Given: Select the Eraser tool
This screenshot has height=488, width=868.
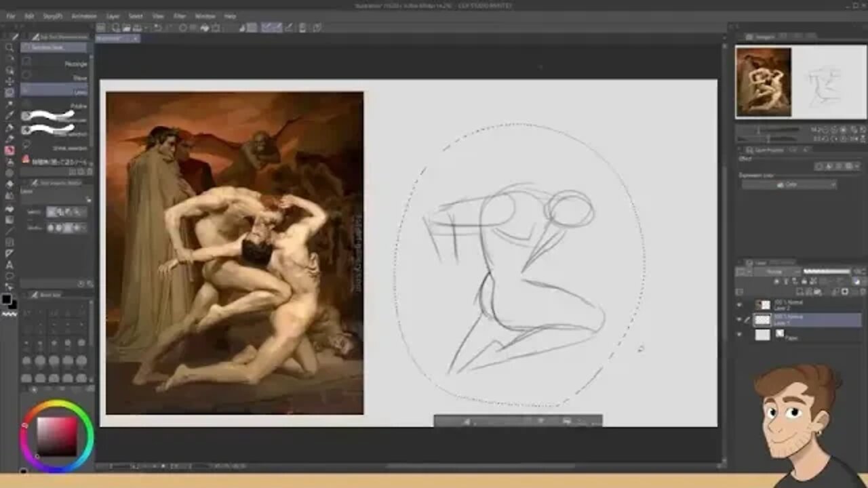Looking at the screenshot, I should click(9, 184).
